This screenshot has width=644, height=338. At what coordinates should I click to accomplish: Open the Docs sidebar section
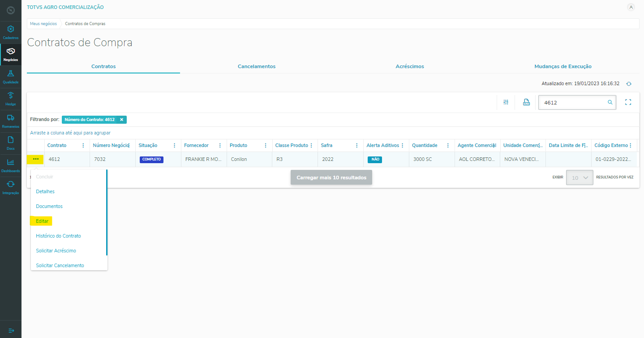point(11,143)
